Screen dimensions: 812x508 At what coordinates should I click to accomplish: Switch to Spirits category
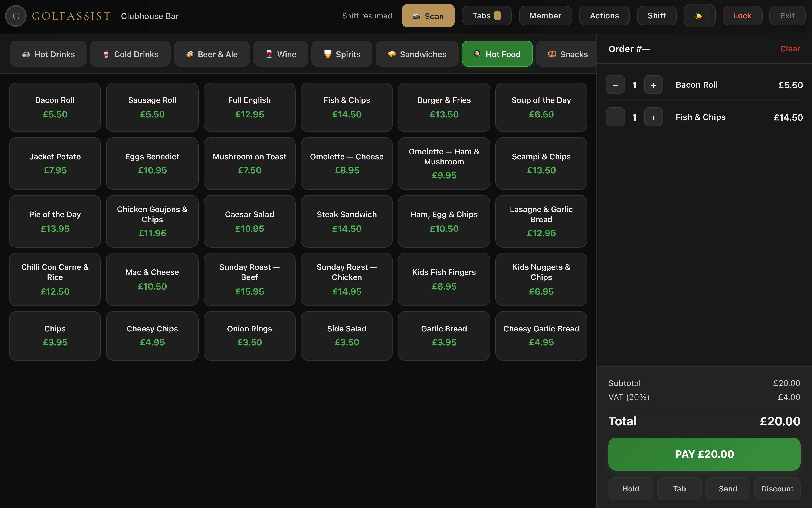tap(342, 54)
